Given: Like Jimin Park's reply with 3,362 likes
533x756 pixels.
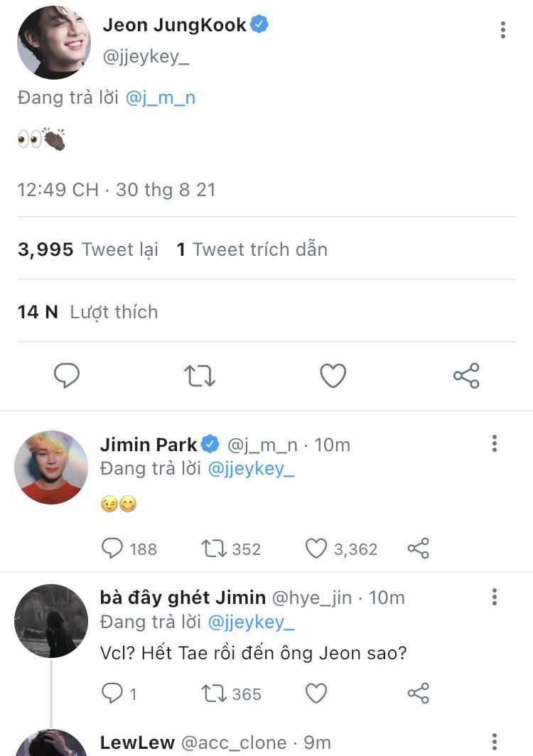Looking at the screenshot, I should [x=316, y=549].
